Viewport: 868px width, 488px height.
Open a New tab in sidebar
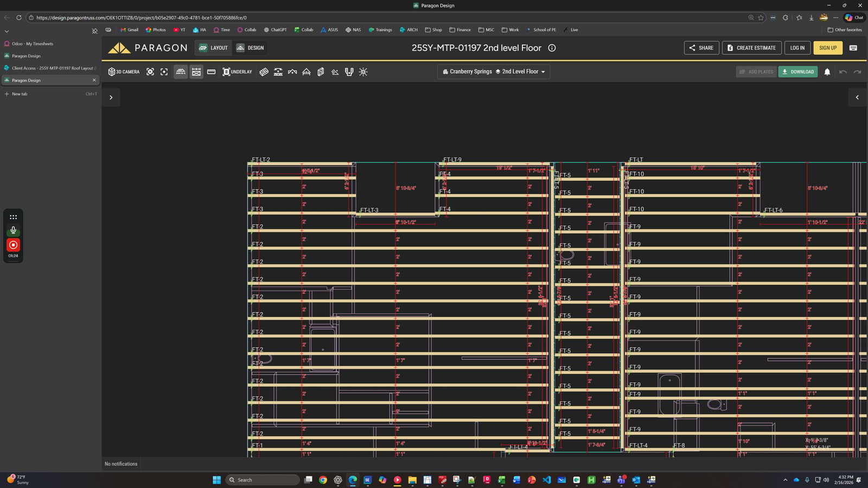(50, 94)
